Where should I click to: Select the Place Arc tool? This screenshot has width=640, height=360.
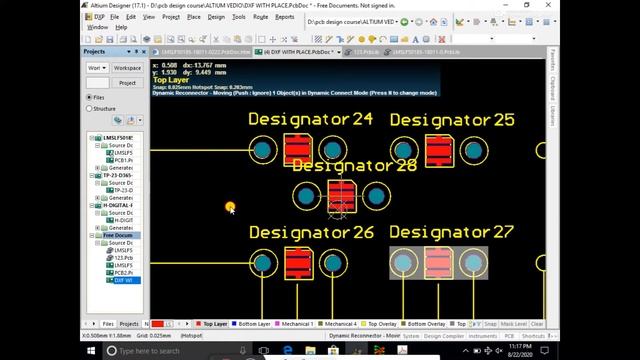[382, 40]
